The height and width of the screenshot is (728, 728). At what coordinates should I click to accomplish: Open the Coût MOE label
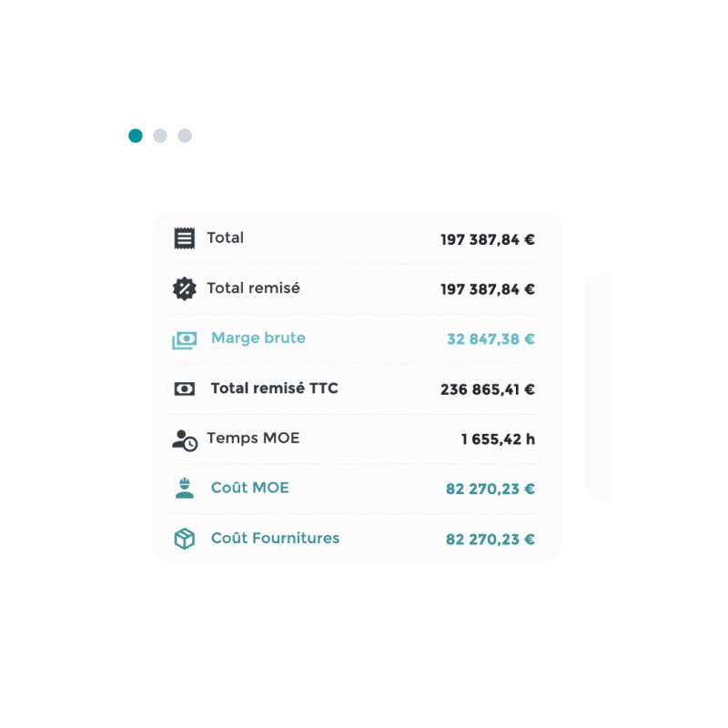tap(249, 488)
